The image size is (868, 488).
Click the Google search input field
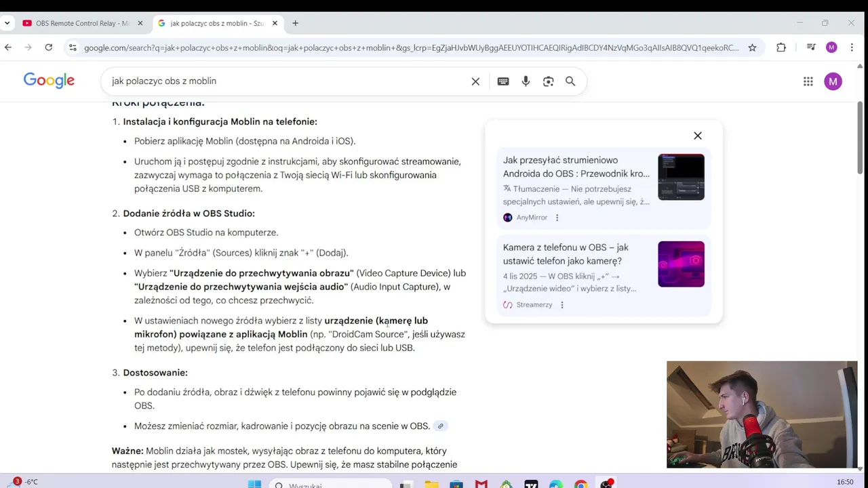(288, 81)
